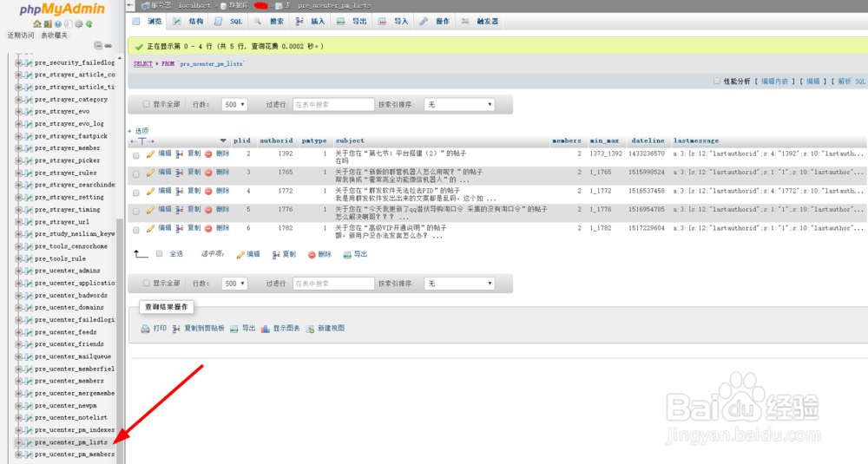Image resolution: width=868 pixels, height=464 pixels.
Task: Open the phpMyAdmin home icon
Action: [36, 23]
